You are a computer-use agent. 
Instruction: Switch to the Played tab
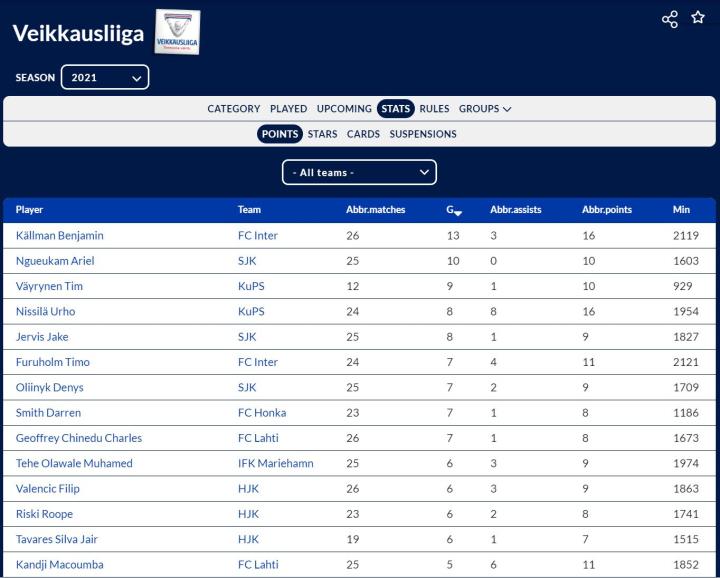(x=288, y=109)
